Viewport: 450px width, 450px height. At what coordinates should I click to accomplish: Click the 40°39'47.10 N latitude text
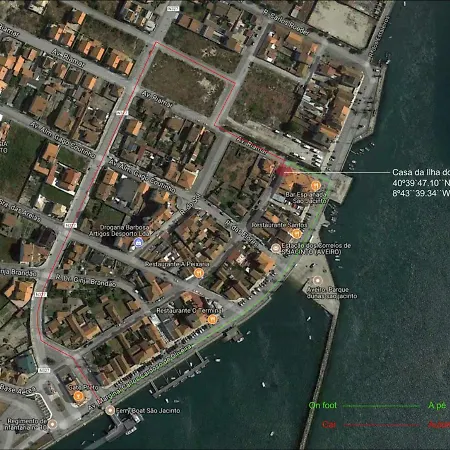[421, 183]
